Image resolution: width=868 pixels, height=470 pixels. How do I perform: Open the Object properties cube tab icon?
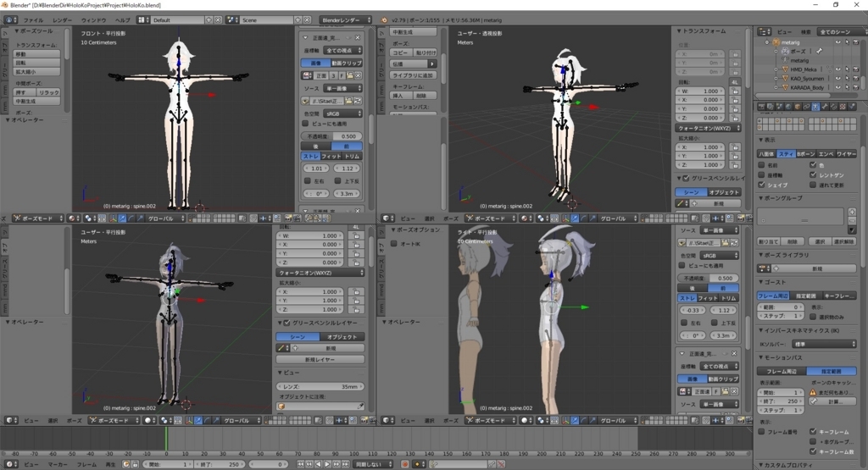(x=798, y=107)
